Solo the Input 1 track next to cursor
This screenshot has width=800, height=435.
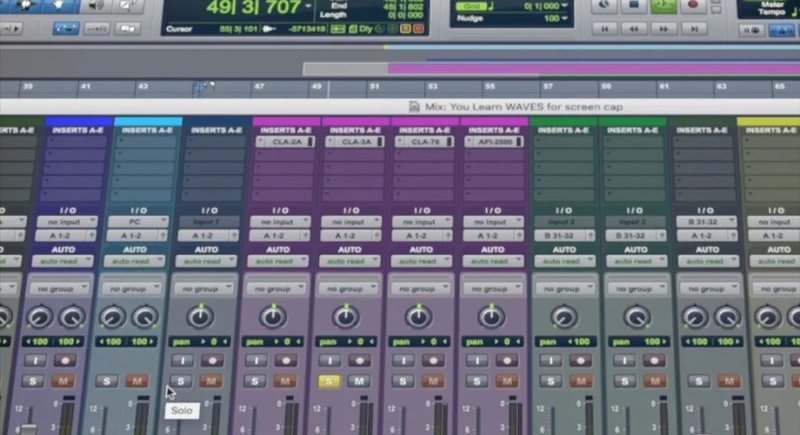181,381
